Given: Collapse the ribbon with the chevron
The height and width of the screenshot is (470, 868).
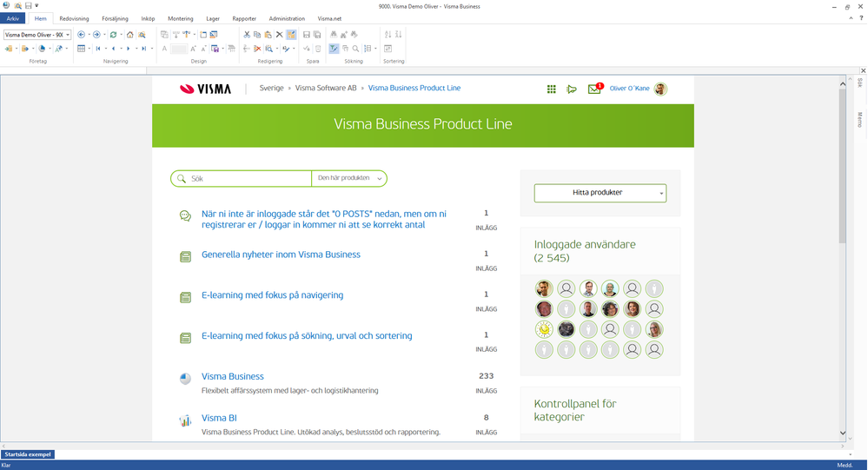Looking at the screenshot, I should coord(851,18).
